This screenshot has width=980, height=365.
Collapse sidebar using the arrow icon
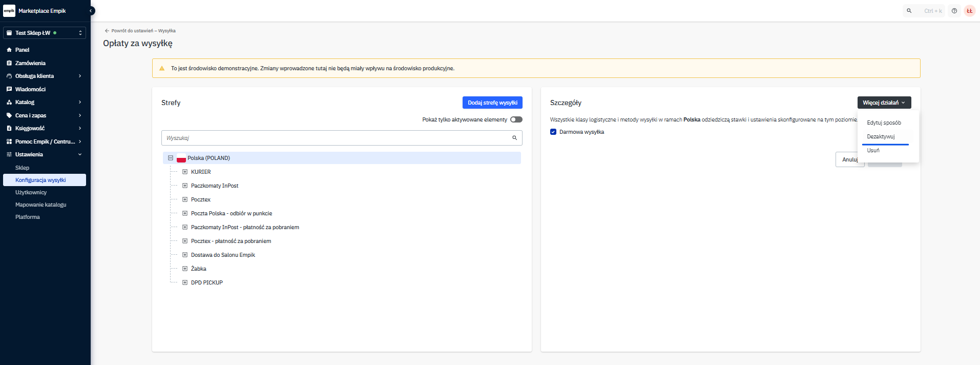pyautogui.click(x=91, y=11)
